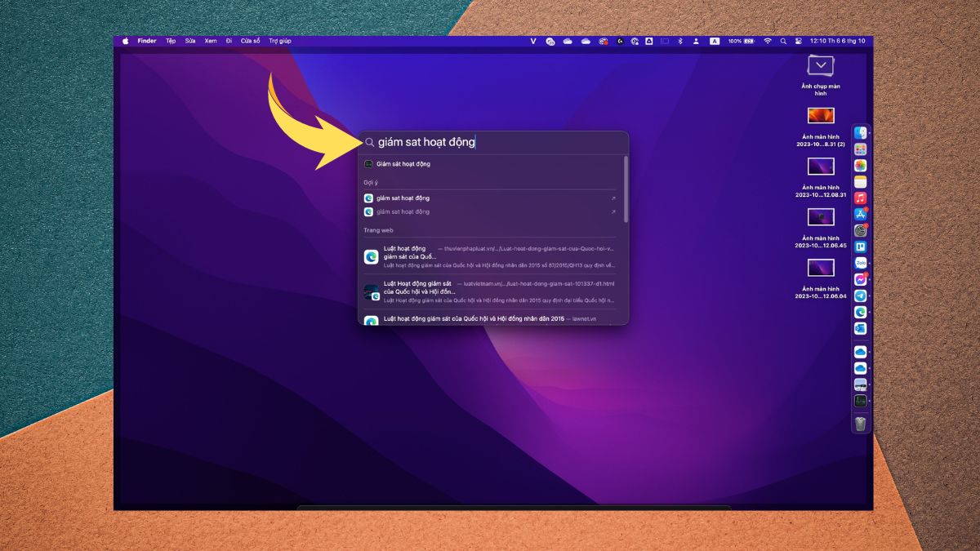Open Zalo from the Dock

[x=860, y=263]
